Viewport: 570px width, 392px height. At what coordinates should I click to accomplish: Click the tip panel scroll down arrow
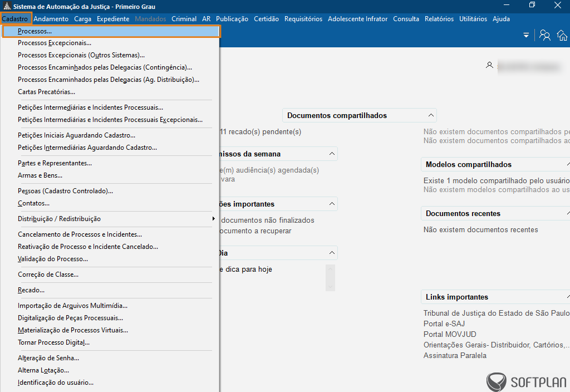pos(331,287)
